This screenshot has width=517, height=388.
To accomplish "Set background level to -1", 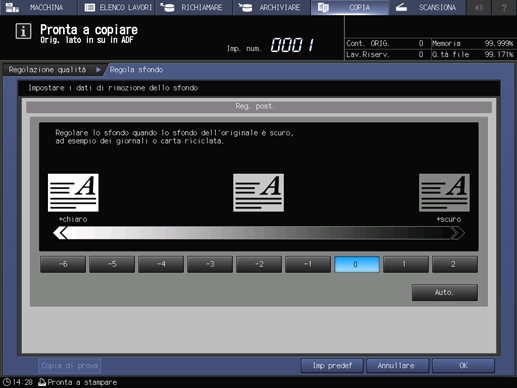I will 308,264.
